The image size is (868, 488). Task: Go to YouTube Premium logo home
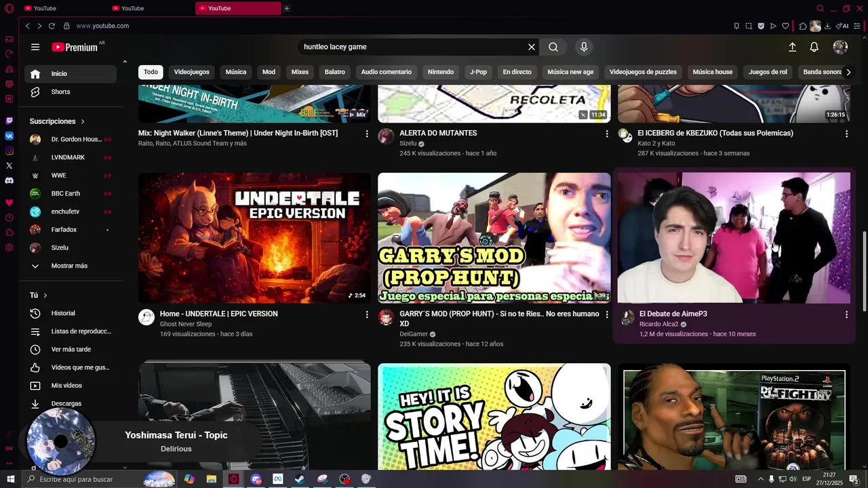[75, 47]
